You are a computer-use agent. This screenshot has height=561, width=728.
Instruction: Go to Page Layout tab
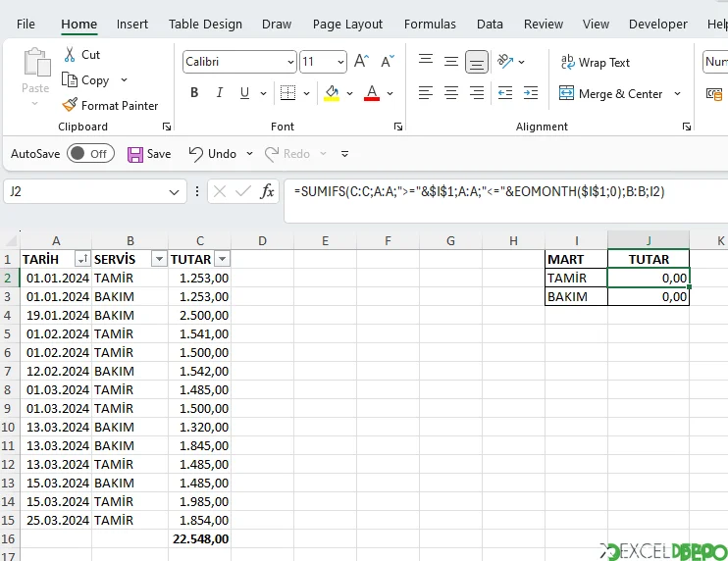(x=347, y=25)
